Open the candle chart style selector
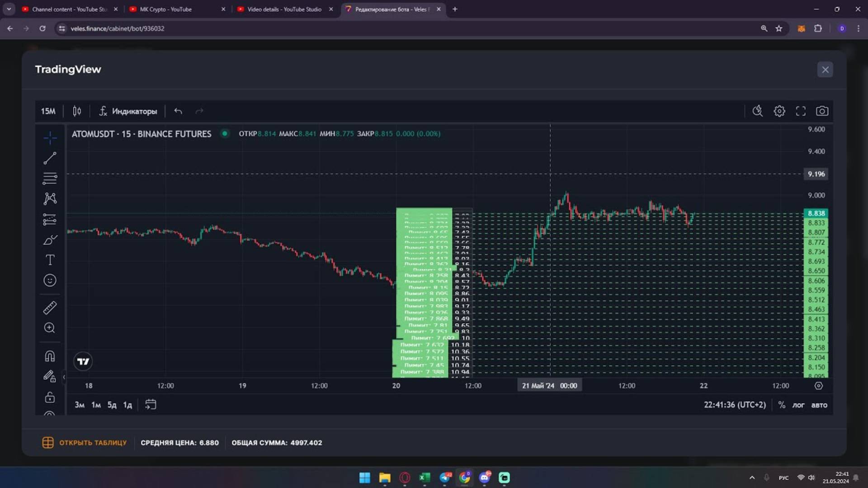868x488 pixels. click(77, 111)
